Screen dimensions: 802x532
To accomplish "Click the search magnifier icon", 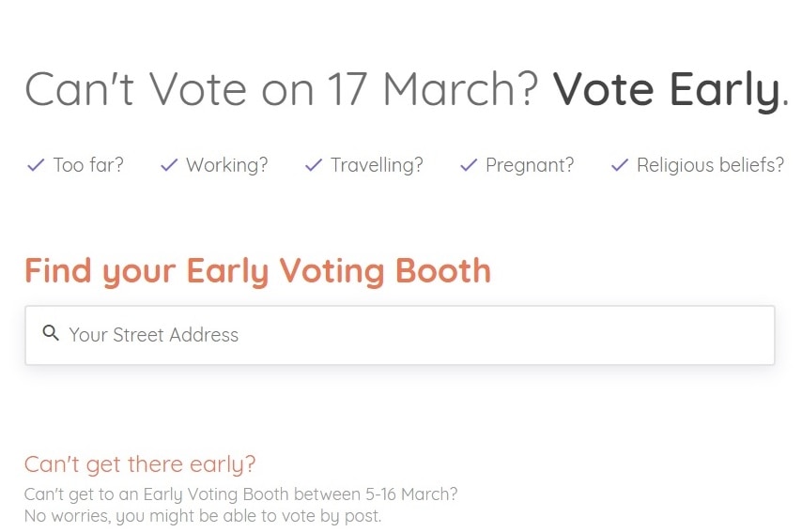I will click(51, 333).
